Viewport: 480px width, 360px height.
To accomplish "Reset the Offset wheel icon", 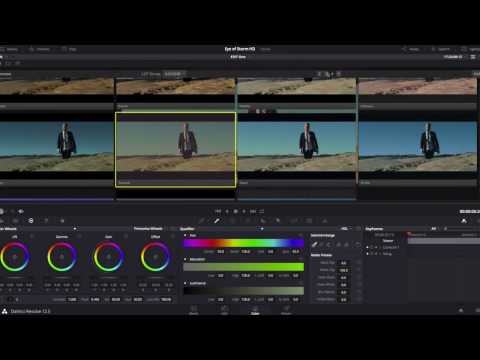I will (172, 236).
